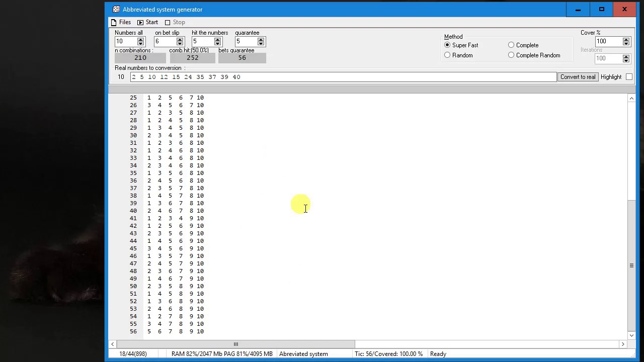The image size is (644, 362).
Task: Enable the Highlight checkbox
Action: point(629,77)
